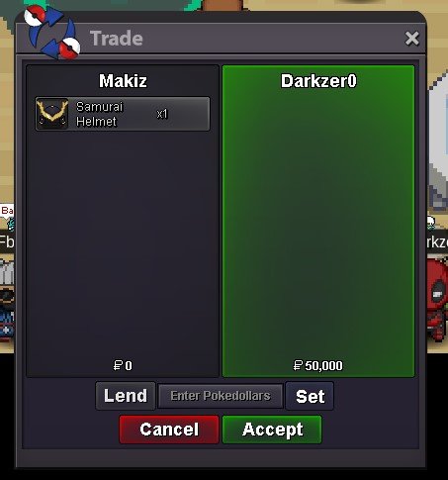
Task: Click the Lend button
Action: (x=126, y=396)
